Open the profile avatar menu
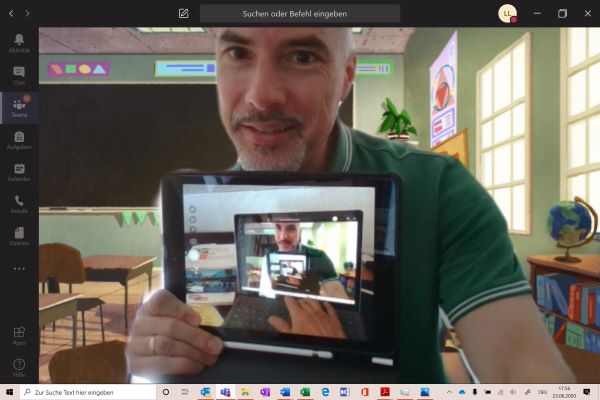Screen dimensions: 600x400 [508, 13]
